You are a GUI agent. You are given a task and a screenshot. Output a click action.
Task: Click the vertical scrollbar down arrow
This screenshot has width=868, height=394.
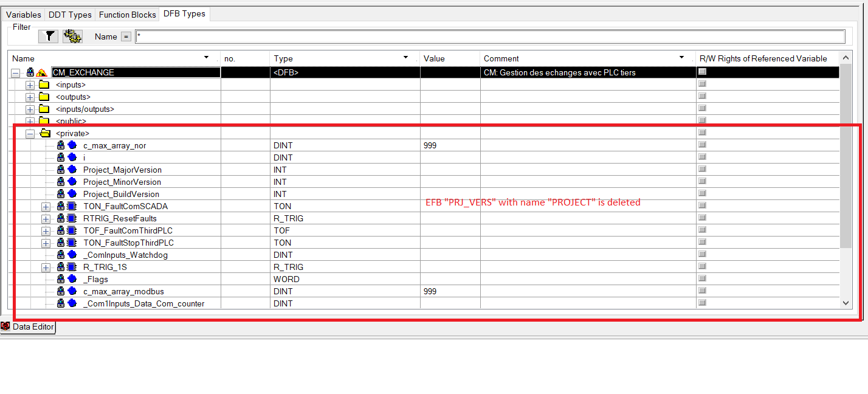pyautogui.click(x=846, y=303)
